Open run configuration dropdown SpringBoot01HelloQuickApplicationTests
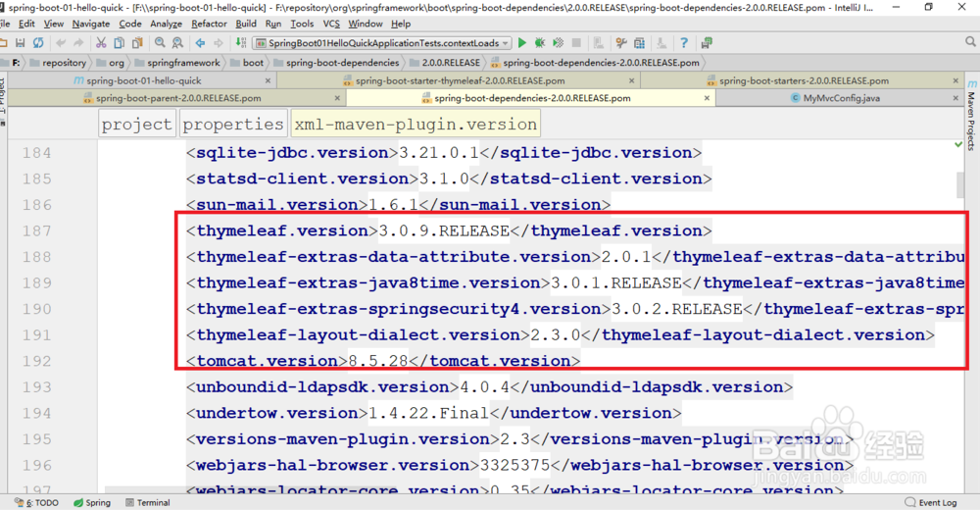This screenshot has width=980, height=510. point(382,43)
